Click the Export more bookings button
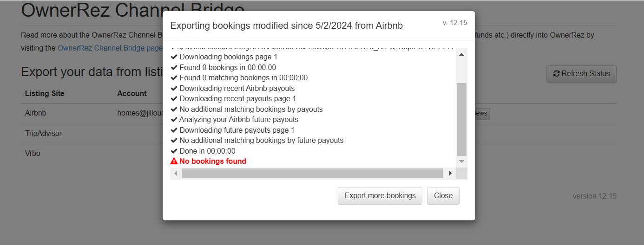 coord(380,196)
